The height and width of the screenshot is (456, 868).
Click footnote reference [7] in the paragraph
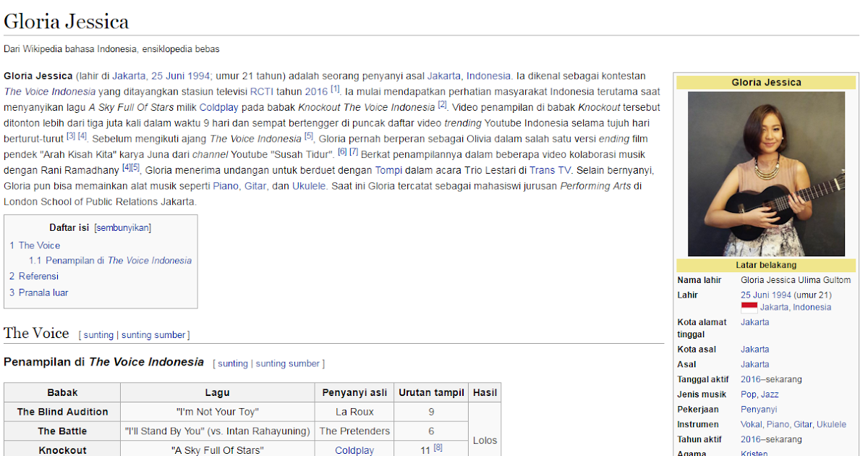(354, 152)
